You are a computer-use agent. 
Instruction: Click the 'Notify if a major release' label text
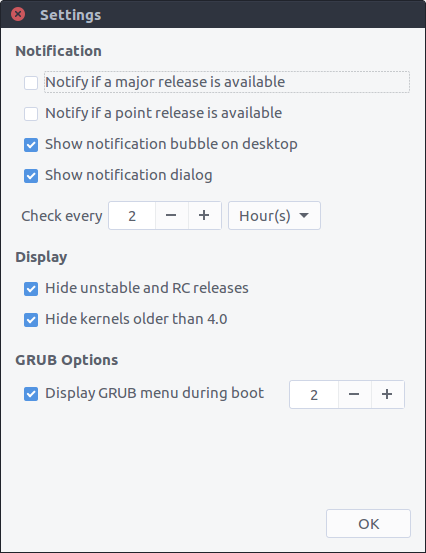coord(165,82)
